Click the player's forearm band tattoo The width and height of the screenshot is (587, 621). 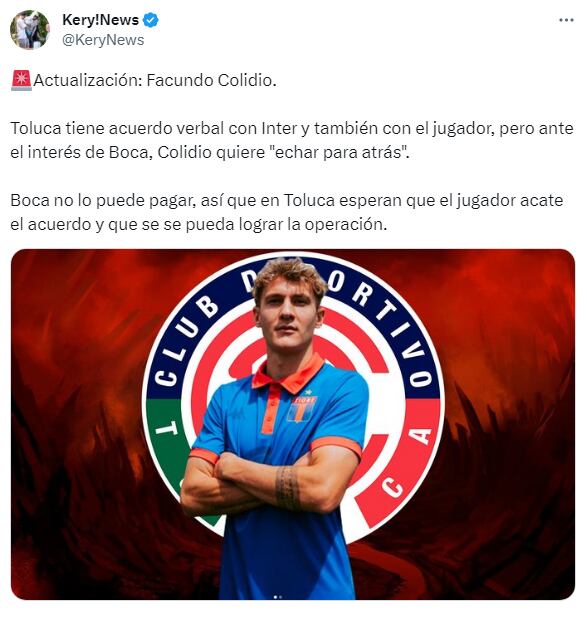[288, 487]
